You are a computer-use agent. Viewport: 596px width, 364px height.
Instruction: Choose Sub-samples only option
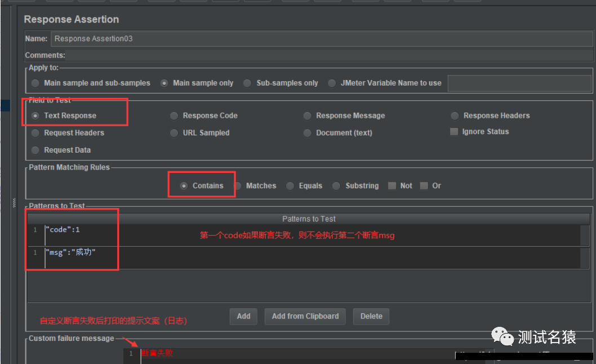pyautogui.click(x=281, y=83)
